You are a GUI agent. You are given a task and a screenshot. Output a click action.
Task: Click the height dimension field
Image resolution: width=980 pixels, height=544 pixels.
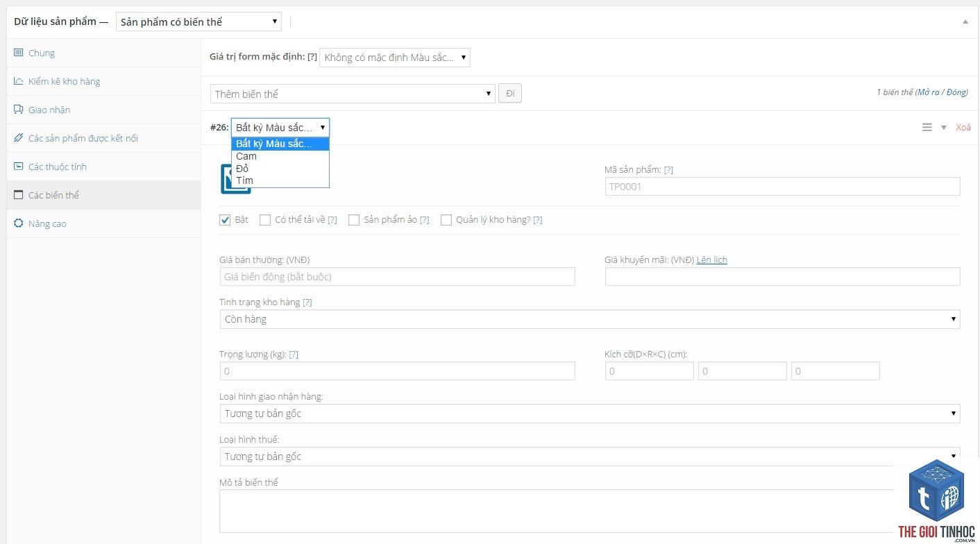coord(836,371)
